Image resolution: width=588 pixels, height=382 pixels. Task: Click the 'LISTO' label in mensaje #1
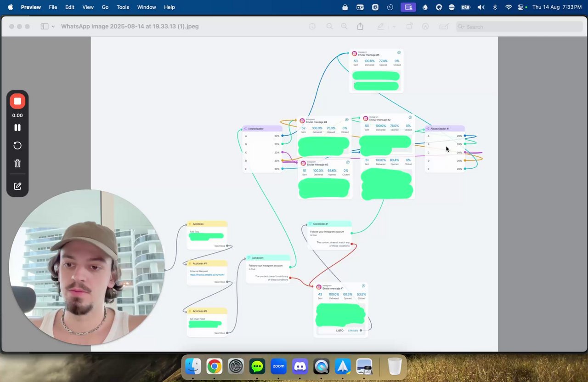click(x=340, y=331)
